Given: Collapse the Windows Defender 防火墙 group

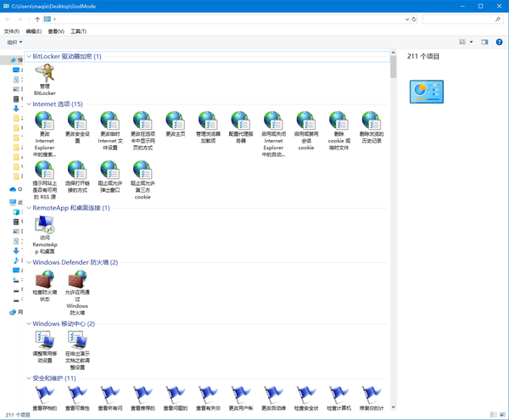Looking at the screenshot, I should click(x=29, y=262).
